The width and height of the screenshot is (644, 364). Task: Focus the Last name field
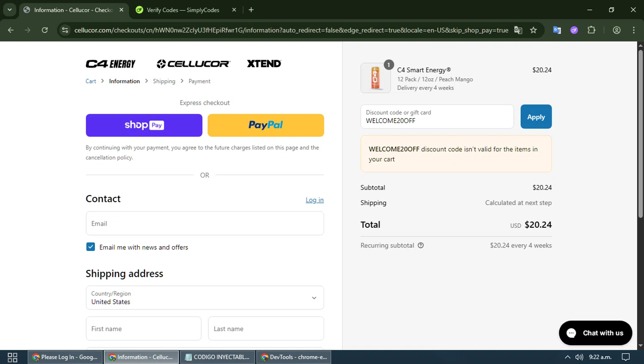266,329
